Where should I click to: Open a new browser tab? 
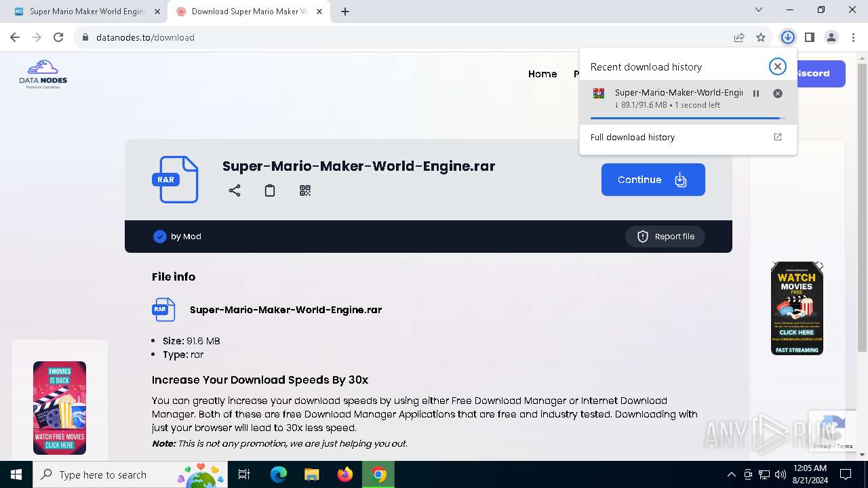(x=345, y=12)
